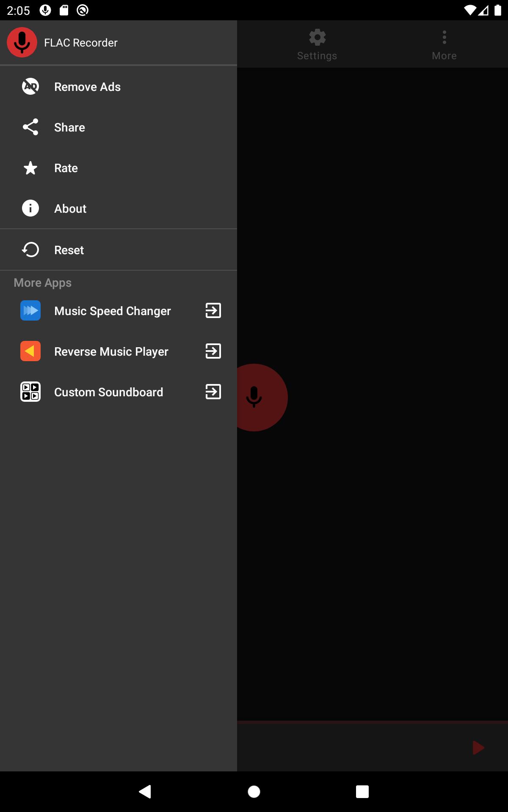508x812 pixels.
Task: Tap the Rate star icon
Action: tap(30, 168)
